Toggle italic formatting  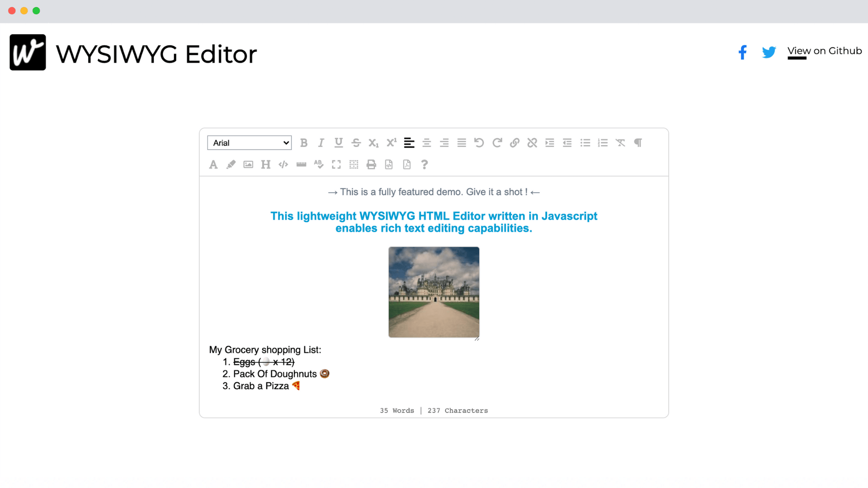[321, 143]
